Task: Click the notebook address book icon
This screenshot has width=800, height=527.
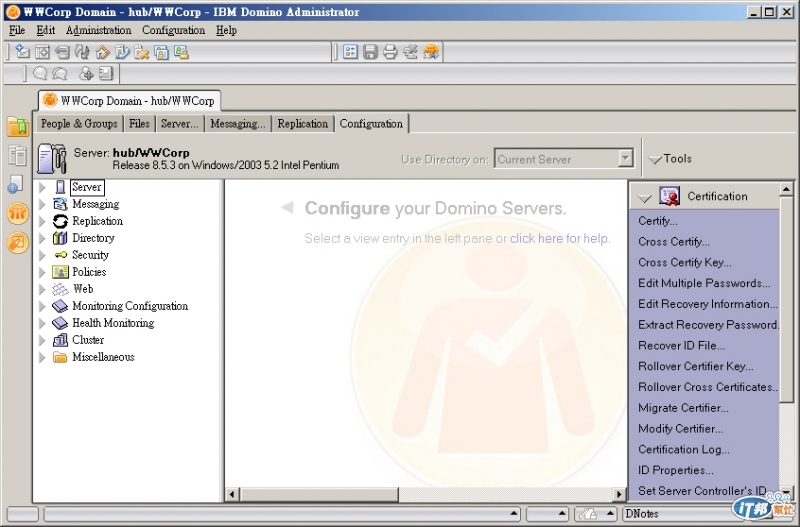Action: coord(106,74)
